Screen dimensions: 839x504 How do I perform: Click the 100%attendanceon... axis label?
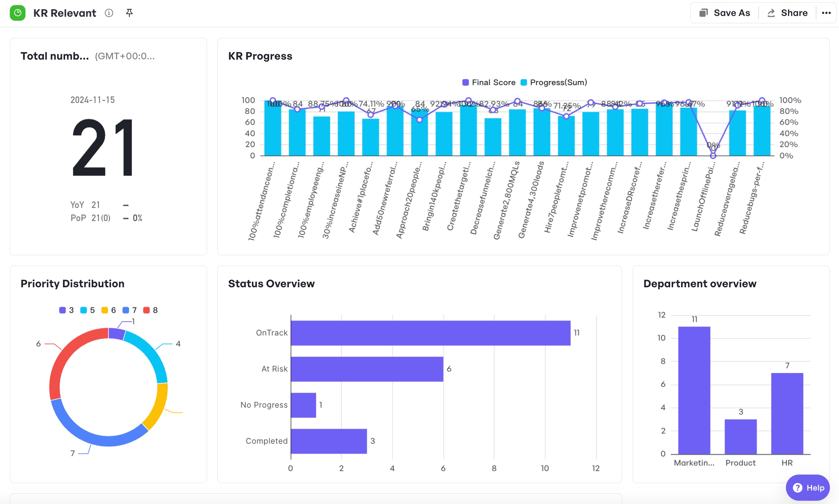click(262, 201)
